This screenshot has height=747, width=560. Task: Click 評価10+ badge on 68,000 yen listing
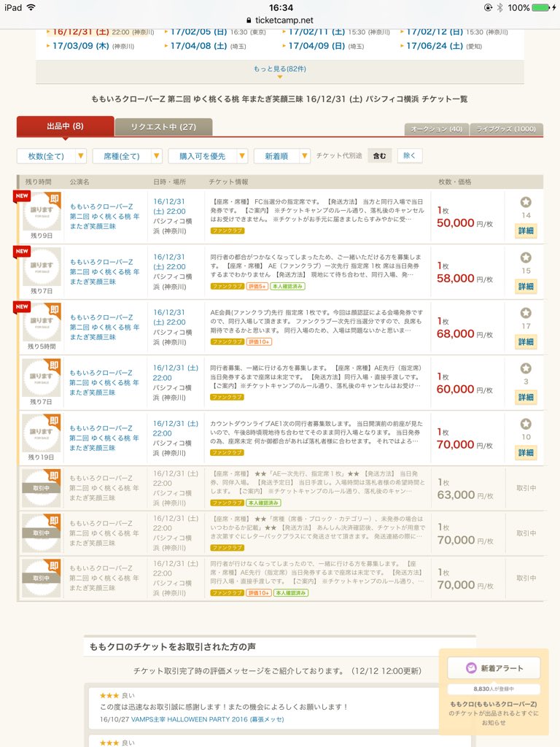[259, 341]
